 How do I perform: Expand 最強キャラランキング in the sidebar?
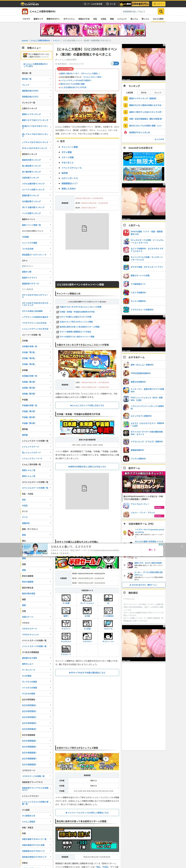[37, 114]
